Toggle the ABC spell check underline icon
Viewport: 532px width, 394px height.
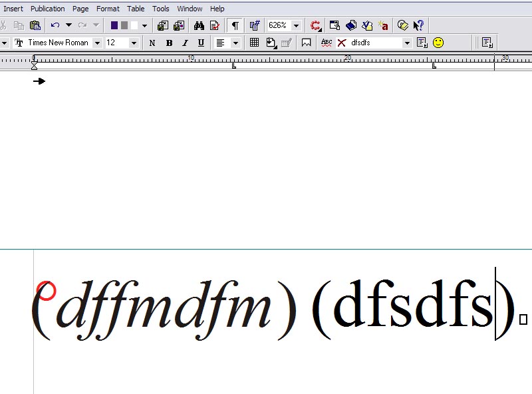[327, 43]
